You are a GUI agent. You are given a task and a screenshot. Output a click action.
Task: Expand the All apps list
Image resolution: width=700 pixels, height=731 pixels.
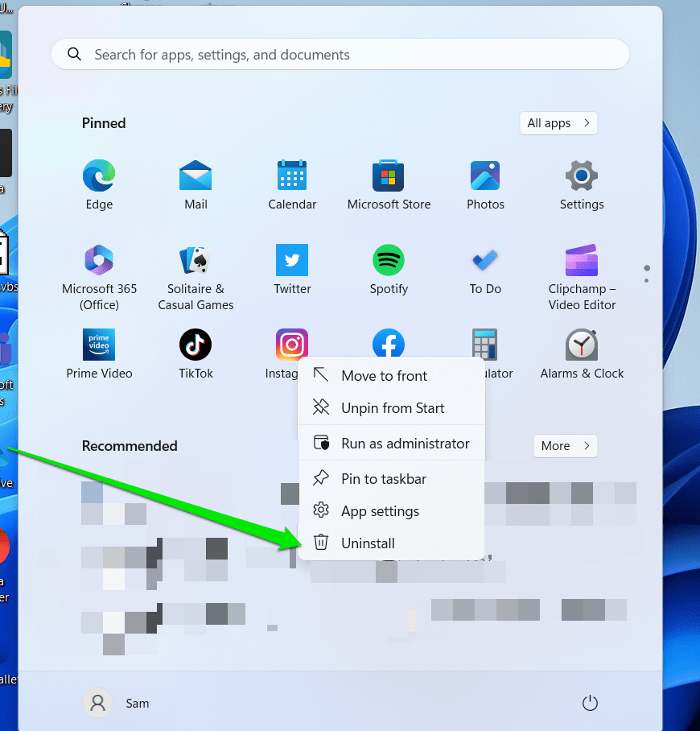tap(558, 123)
